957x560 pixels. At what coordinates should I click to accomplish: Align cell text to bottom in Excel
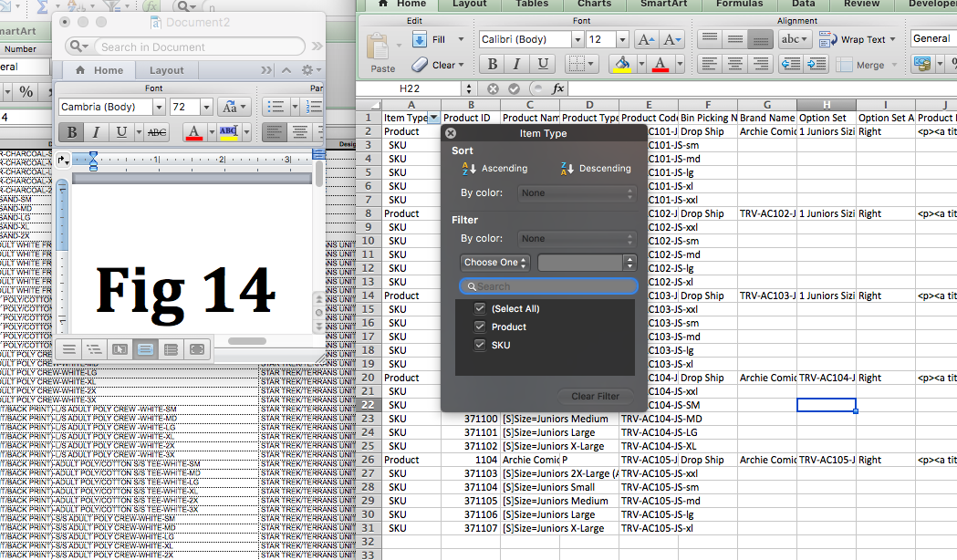click(x=760, y=39)
